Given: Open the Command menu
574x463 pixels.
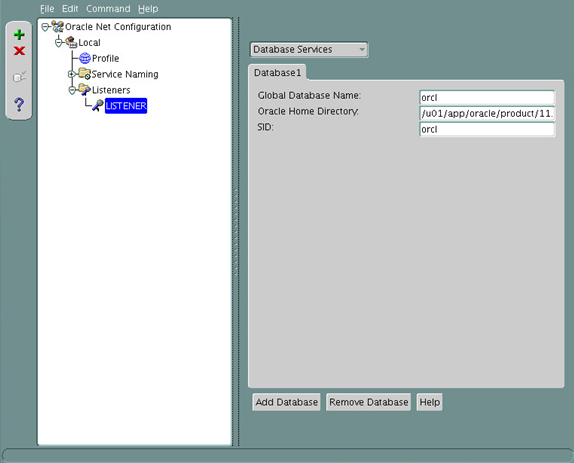Looking at the screenshot, I should coord(108,9).
